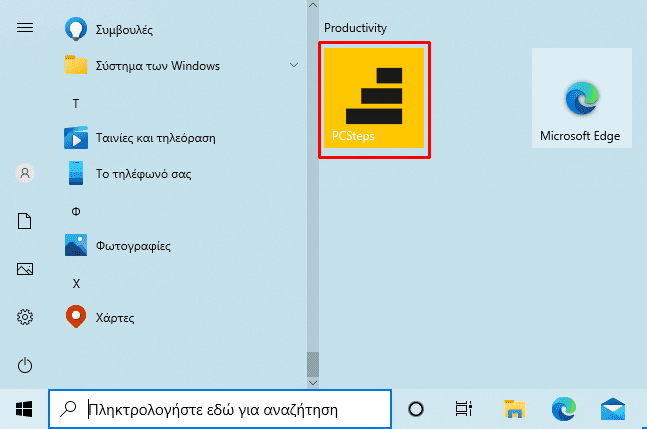The image size is (647, 429).
Task: Select the letter Φ section header
Action: pyautogui.click(x=76, y=211)
